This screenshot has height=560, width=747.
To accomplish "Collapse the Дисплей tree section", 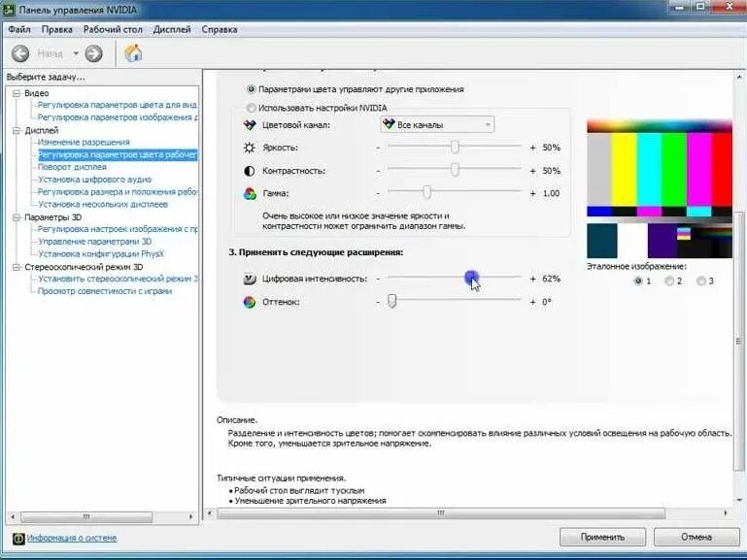I will tap(17, 130).
